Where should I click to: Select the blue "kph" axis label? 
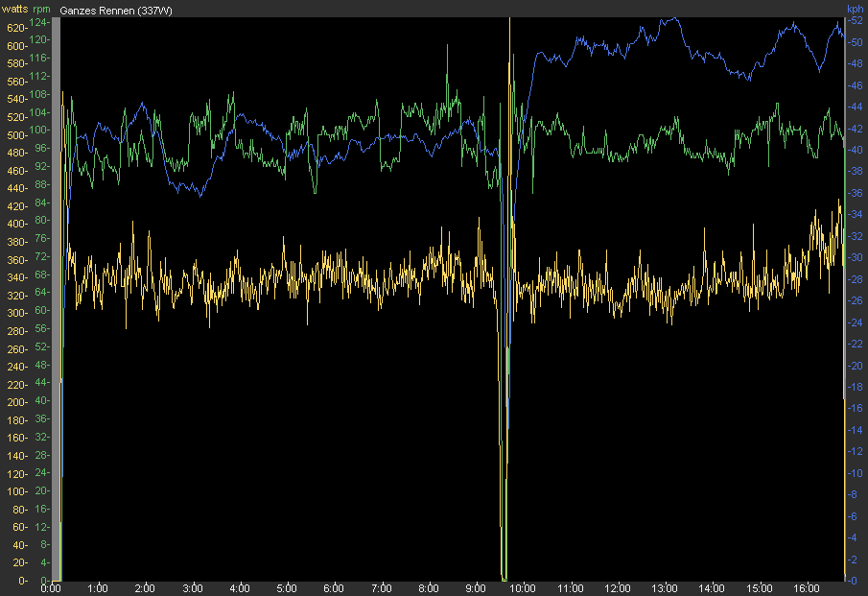[x=855, y=9]
